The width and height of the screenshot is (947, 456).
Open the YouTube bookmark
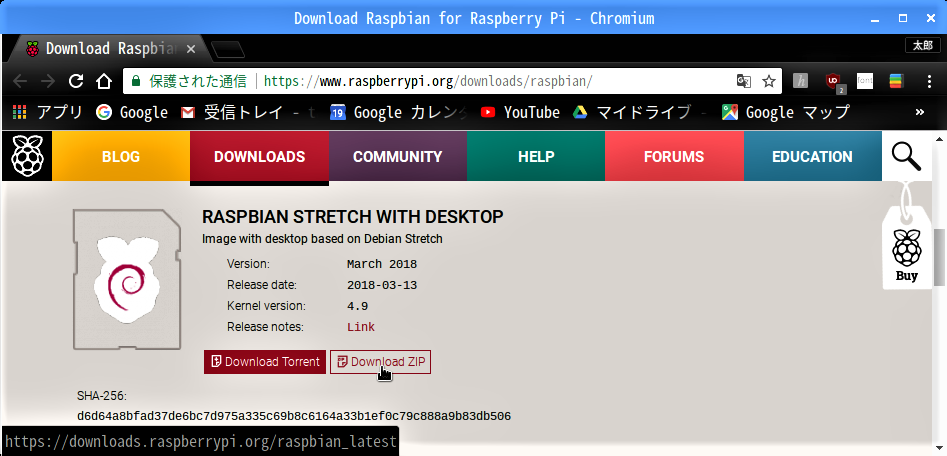[520, 112]
